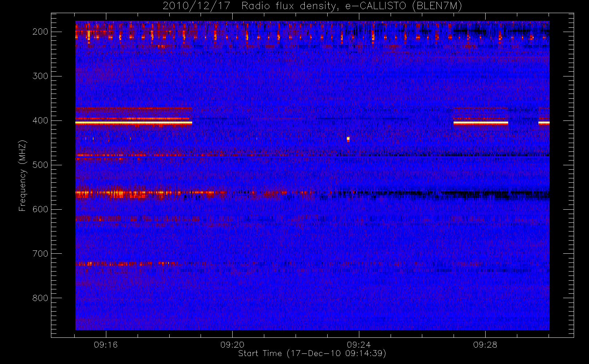Click the bright burst spot near 09:24, 440 MHz
589x364 pixels.
click(348, 139)
